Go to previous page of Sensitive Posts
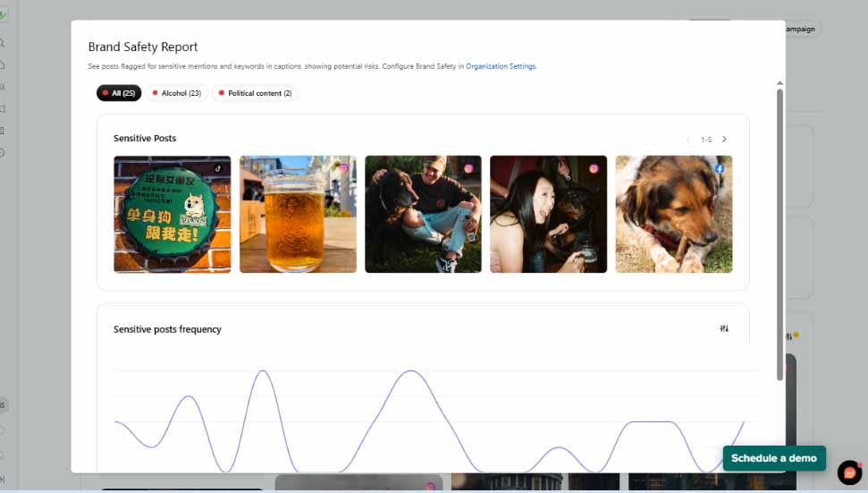868x493 pixels. point(688,139)
